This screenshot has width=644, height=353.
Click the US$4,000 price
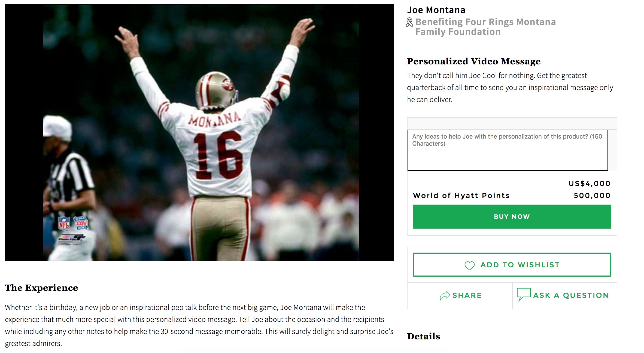point(590,184)
